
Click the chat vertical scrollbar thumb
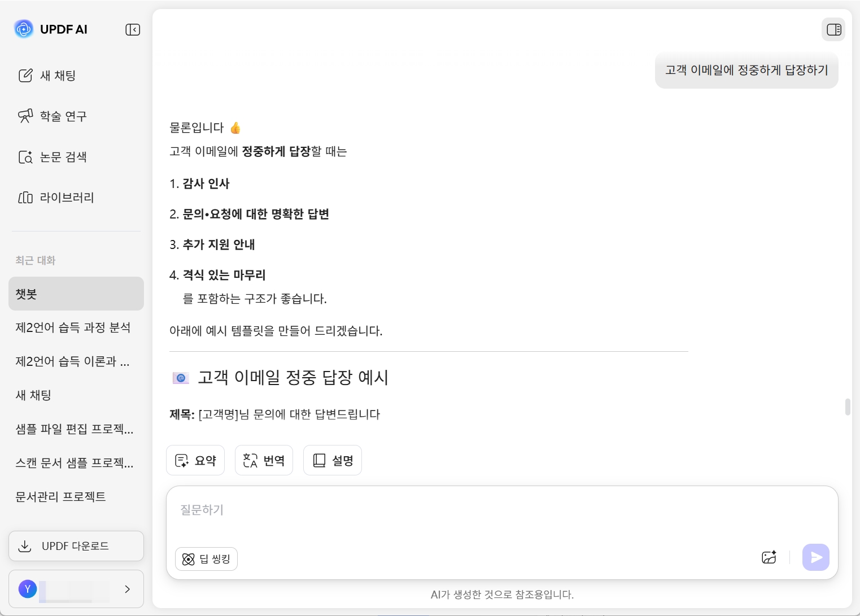point(848,407)
